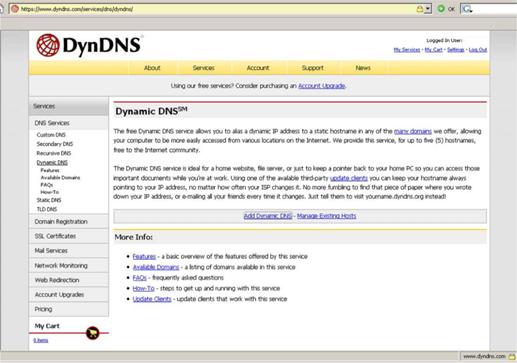Click the status bar padlock icon
This screenshot has height=363, width=517.
pos(512,357)
